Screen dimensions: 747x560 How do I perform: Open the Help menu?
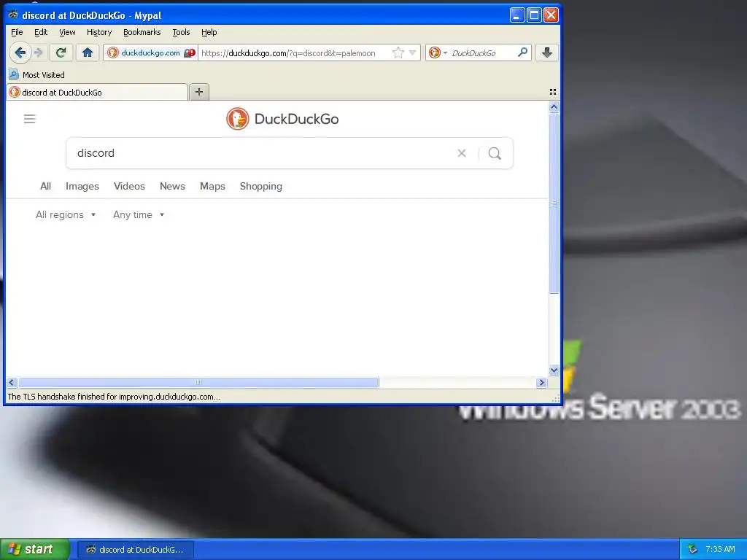209,32
